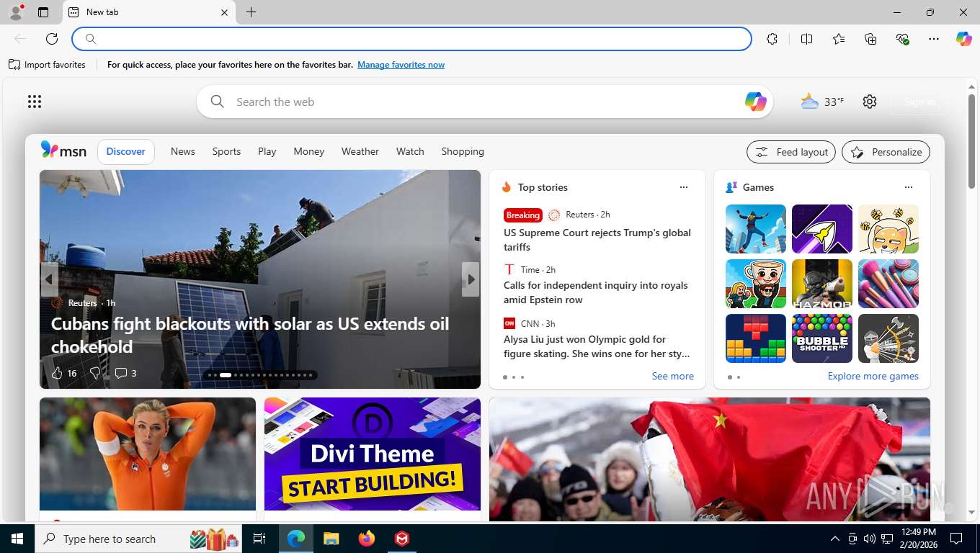Show hidden system tray icons
The image size is (980, 553).
click(835, 539)
